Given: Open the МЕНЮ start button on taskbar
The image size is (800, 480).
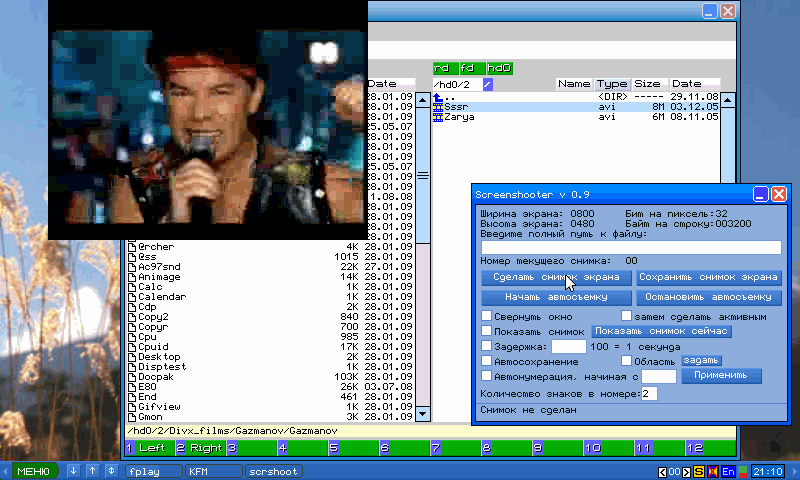Looking at the screenshot, I should (33, 471).
